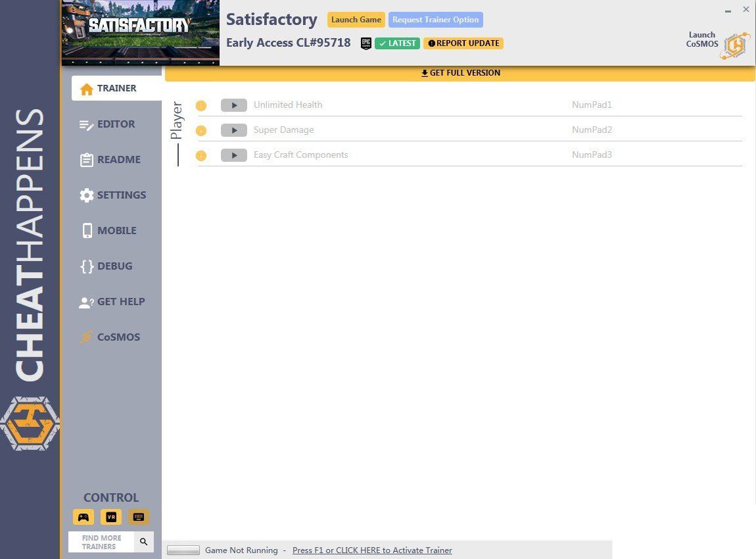Click the Satisfactory game banner image
The width and height of the screenshot is (756, 559).
point(140,33)
